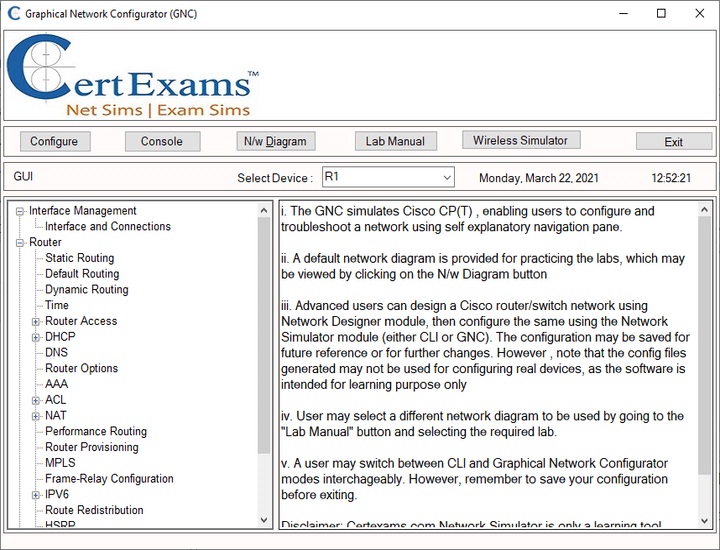Close the GNC window
Image resolution: width=720 pixels, height=550 pixels.
pos(699,13)
